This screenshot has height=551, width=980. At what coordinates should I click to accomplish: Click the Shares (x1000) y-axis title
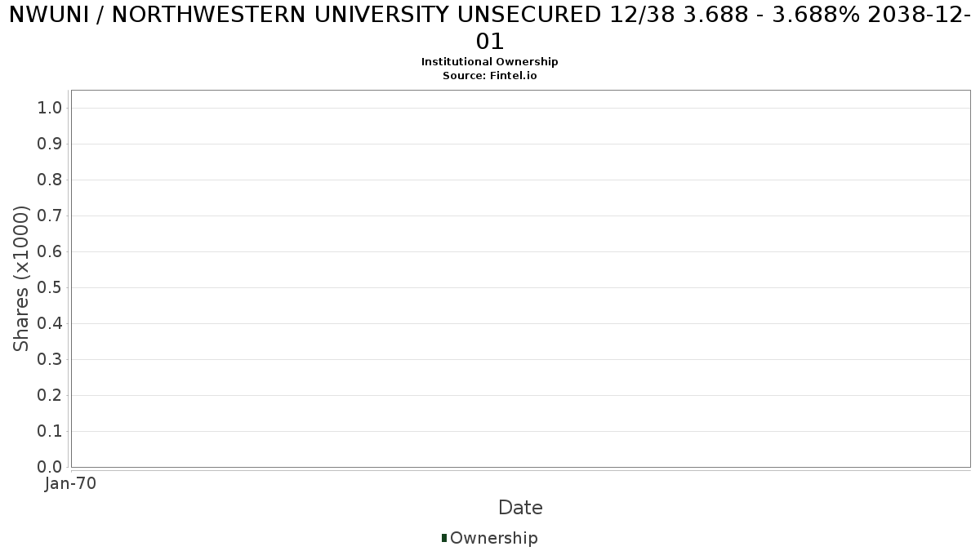[x=22, y=278]
